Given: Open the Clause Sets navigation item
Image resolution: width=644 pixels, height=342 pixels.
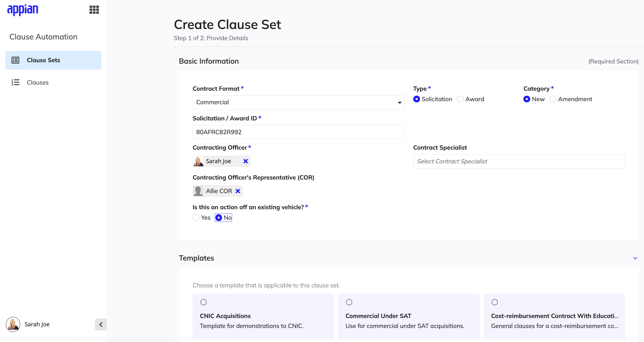Looking at the screenshot, I should click(x=53, y=60).
